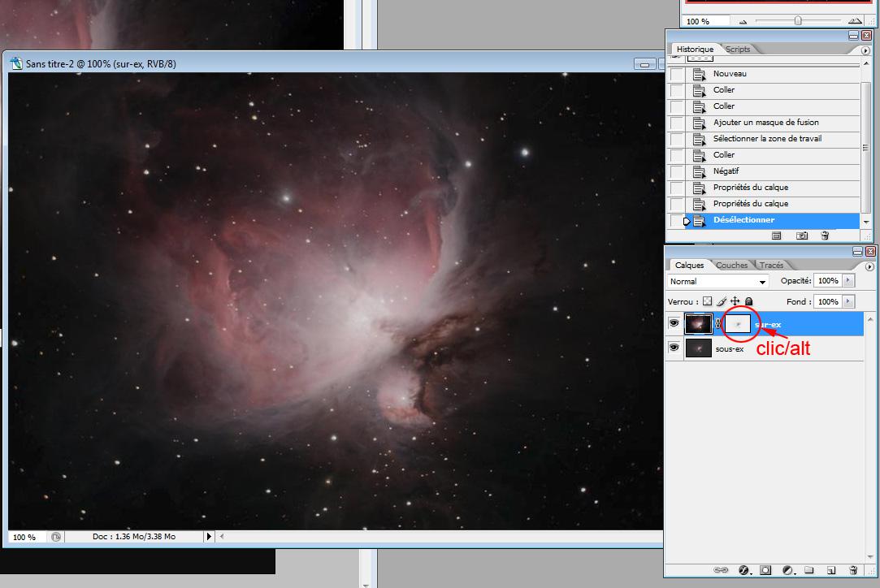Open the Fond fill slider arrow

[849, 301]
